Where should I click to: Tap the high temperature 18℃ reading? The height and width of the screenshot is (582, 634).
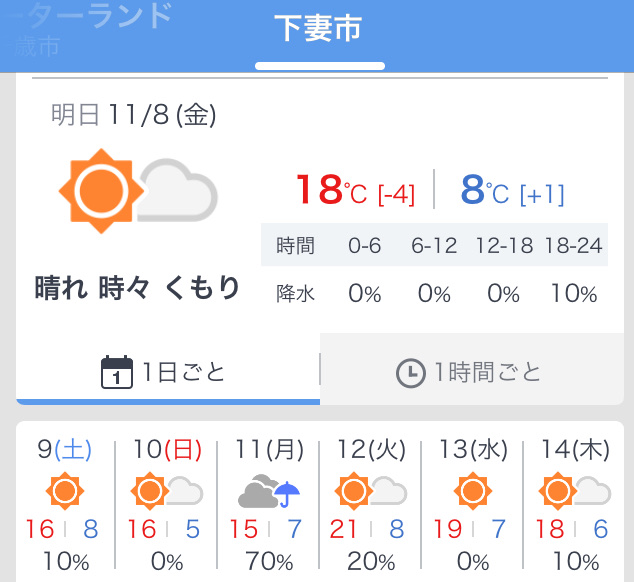[x=355, y=189]
